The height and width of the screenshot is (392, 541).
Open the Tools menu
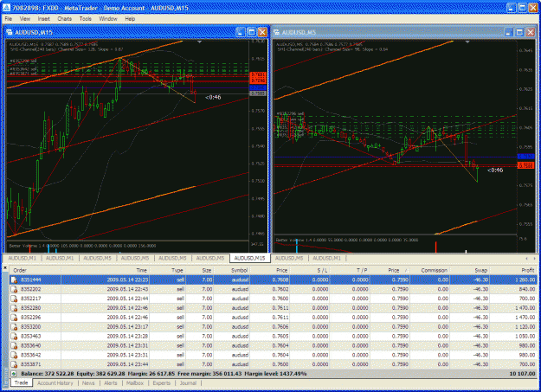click(85, 19)
